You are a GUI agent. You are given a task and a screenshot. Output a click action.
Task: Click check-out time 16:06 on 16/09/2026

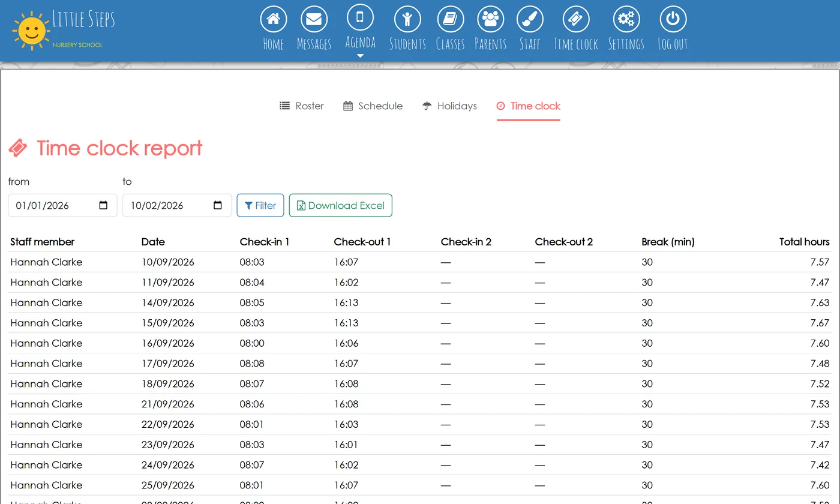click(x=346, y=343)
